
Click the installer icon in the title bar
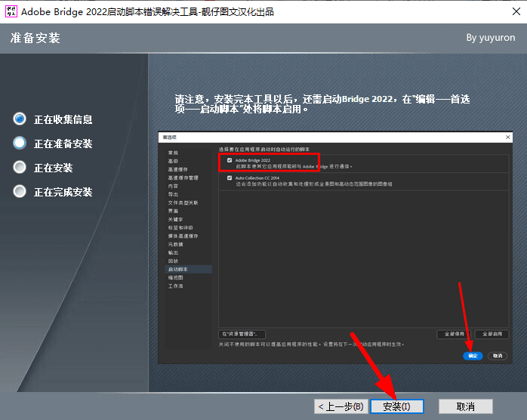(11, 11)
